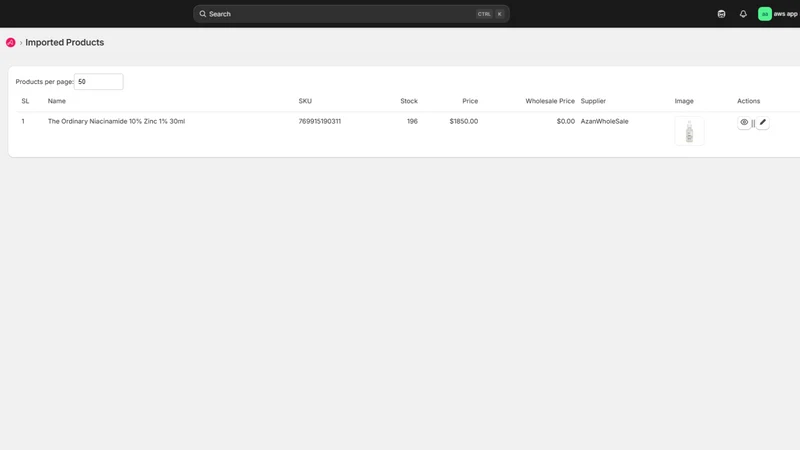The height and width of the screenshot is (450, 800).
Task: Open the store icon in the top bar
Action: 721,14
